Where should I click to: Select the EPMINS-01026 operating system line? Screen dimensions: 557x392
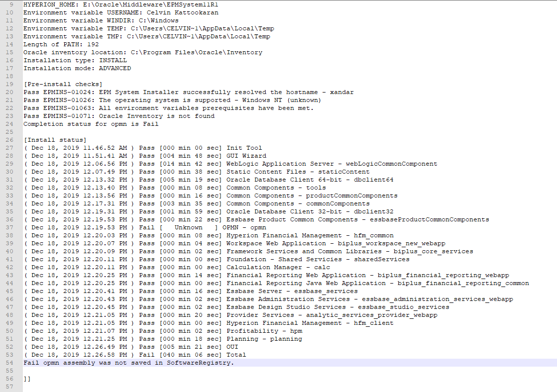point(172,100)
